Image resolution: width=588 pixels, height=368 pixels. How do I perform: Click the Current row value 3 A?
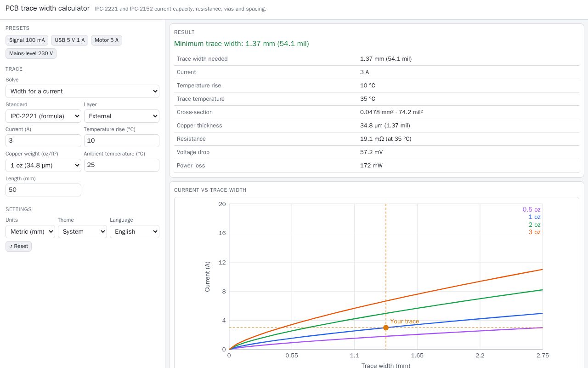(364, 72)
